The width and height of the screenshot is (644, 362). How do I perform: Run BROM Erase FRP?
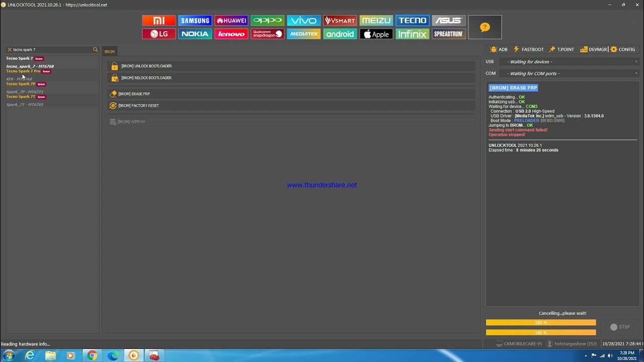(291, 94)
